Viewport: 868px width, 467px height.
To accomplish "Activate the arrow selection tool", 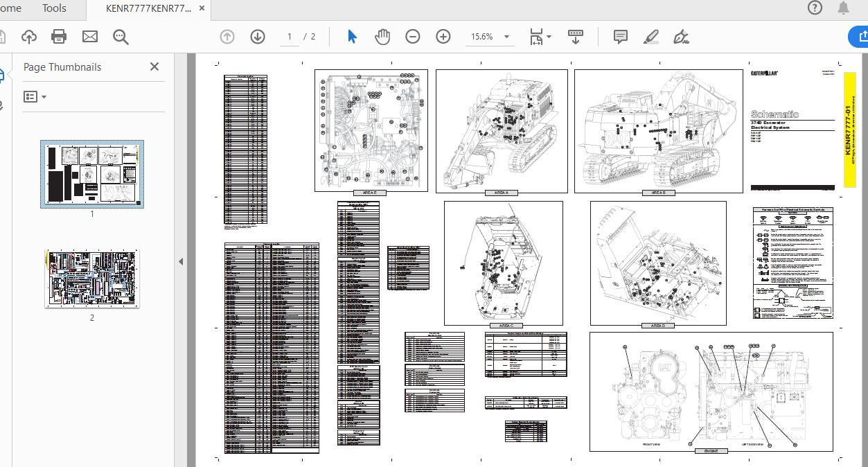I will [352, 37].
